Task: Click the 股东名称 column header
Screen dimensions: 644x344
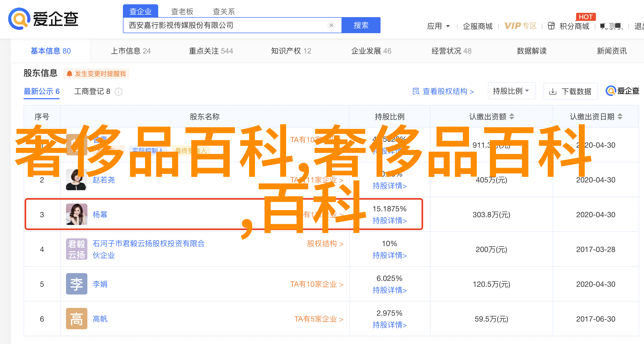Action: pyautogui.click(x=205, y=117)
